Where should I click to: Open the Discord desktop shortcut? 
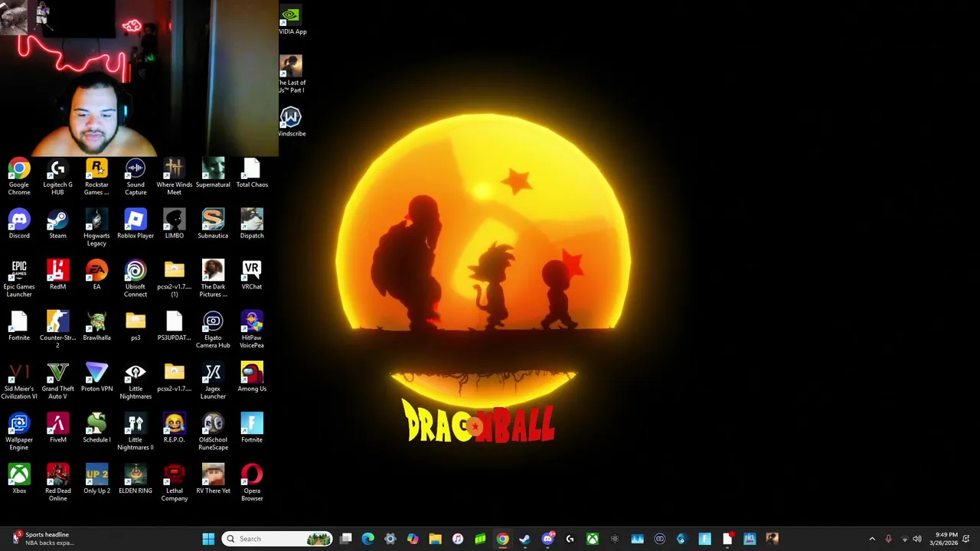click(x=19, y=224)
